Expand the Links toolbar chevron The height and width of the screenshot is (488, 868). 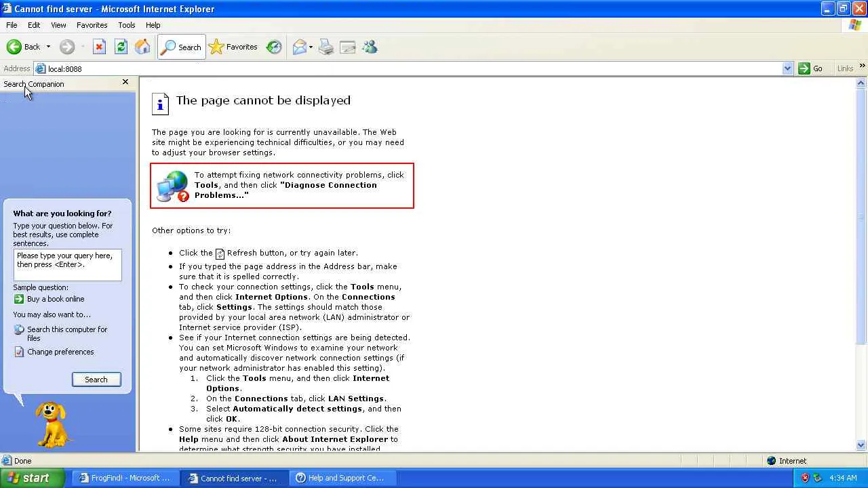tap(862, 66)
